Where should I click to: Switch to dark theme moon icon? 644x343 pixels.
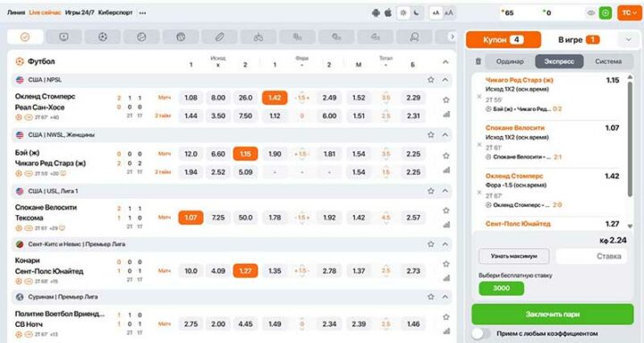coord(417,13)
